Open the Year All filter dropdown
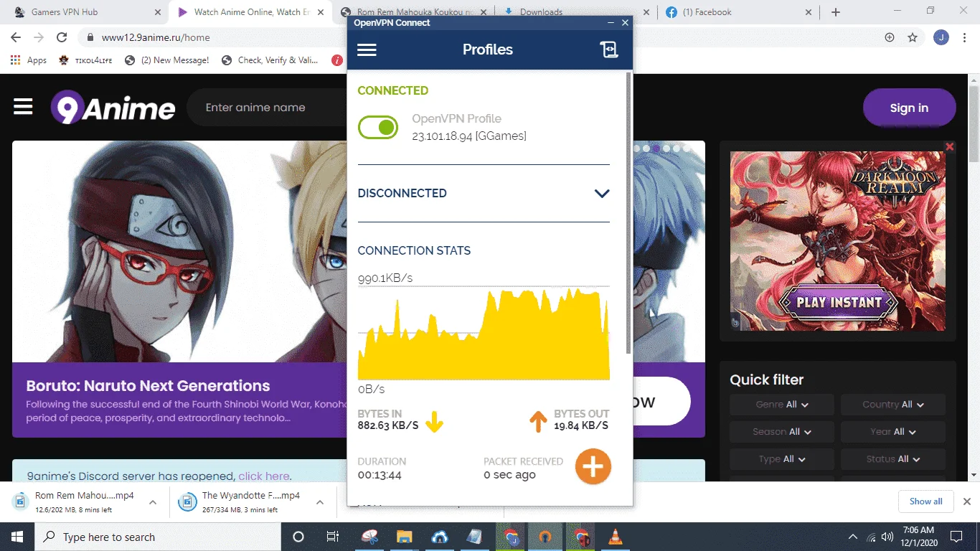The image size is (980, 551). (893, 432)
